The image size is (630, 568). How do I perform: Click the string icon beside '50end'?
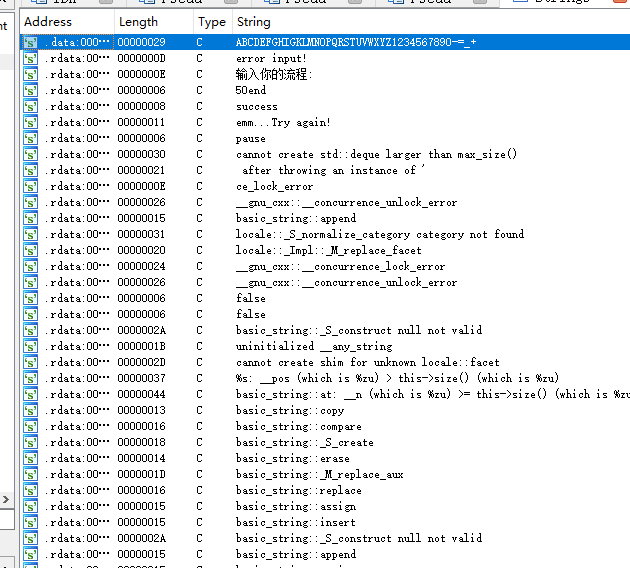point(31,90)
